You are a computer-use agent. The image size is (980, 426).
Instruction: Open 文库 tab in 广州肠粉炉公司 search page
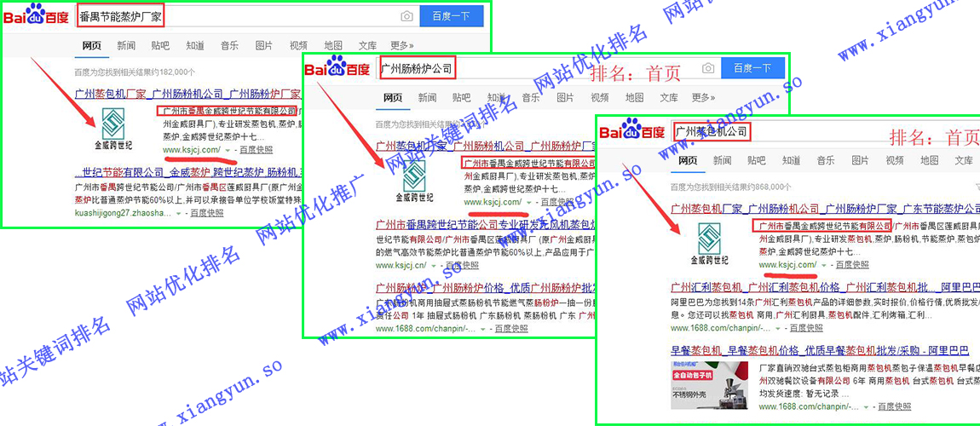pyautogui.click(x=669, y=97)
